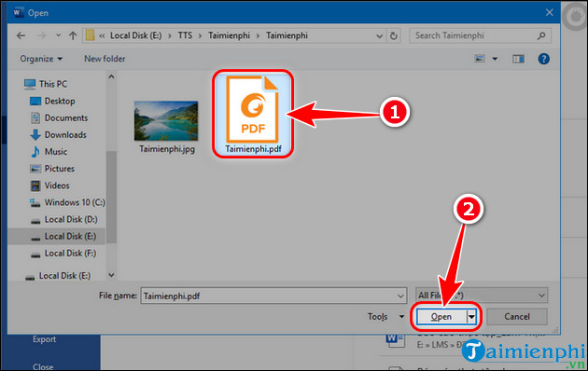Open recent locations dropdown arrow
This screenshot has width=588, height=371.
tap(58, 35)
